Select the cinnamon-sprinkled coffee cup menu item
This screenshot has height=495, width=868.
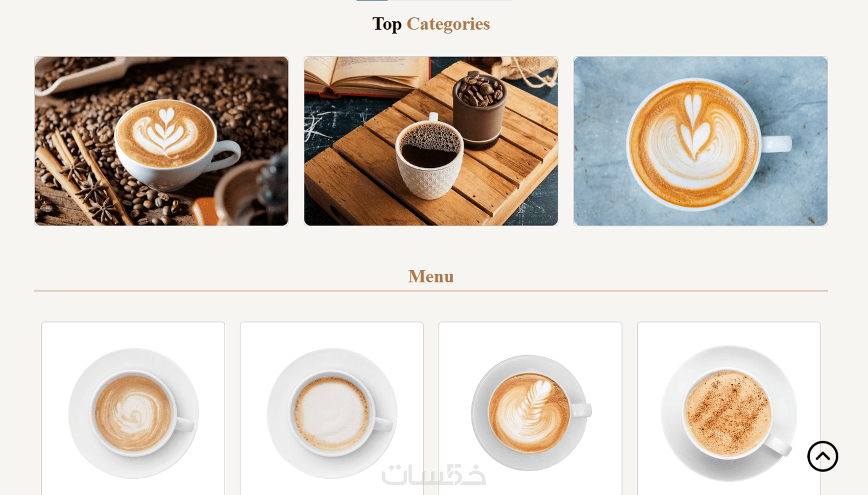pyautogui.click(x=729, y=413)
